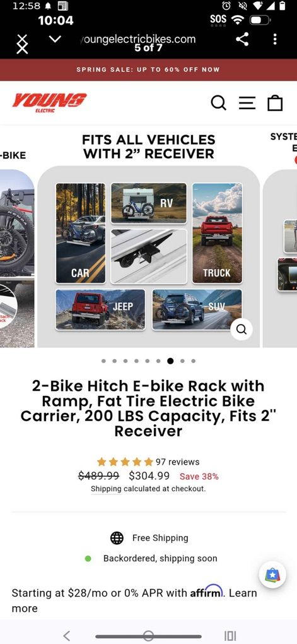Image resolution: width=297 pixels, height=644 pixels.
Task: Select the first carousel dot
Action: pyautogui.click(x=103, y=361)
